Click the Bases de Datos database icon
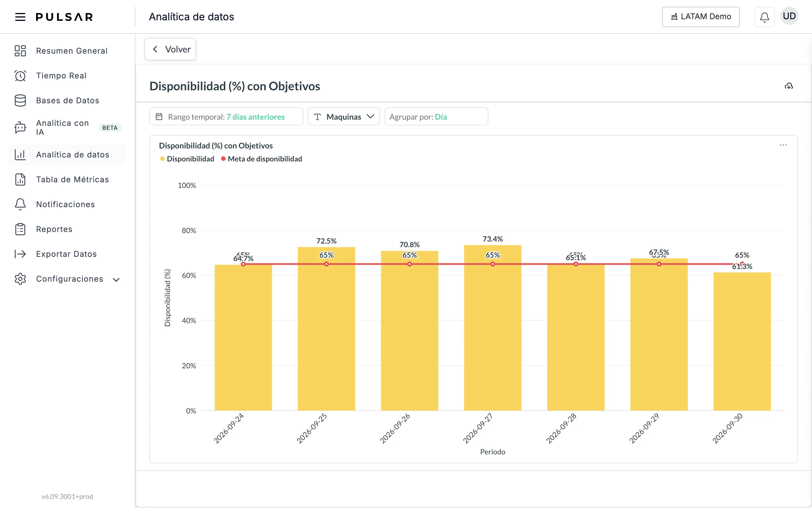Image resolution: width=812 pixels, height=508 pixels. [20, 100]
